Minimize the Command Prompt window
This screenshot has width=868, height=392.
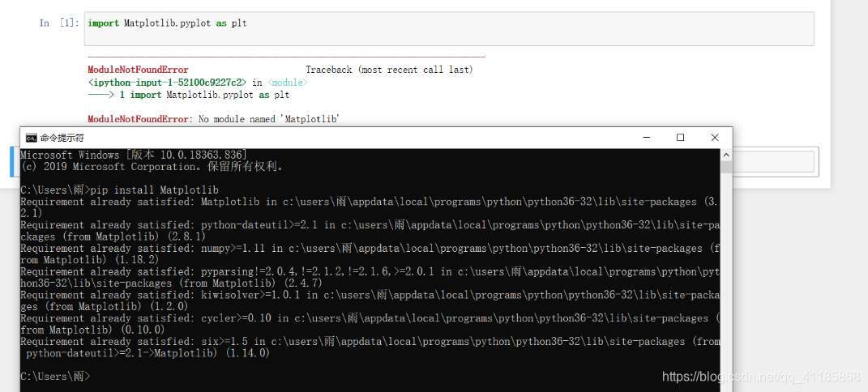646,138
